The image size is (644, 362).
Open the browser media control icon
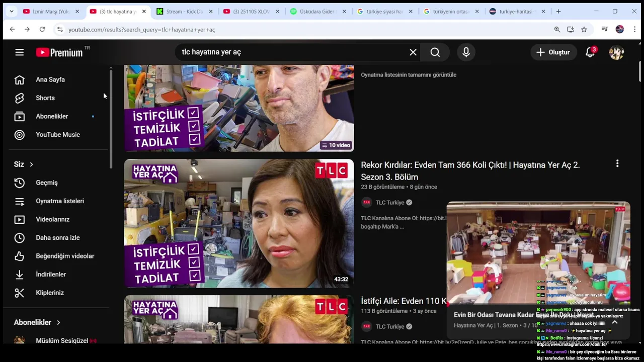coord(605,30)
